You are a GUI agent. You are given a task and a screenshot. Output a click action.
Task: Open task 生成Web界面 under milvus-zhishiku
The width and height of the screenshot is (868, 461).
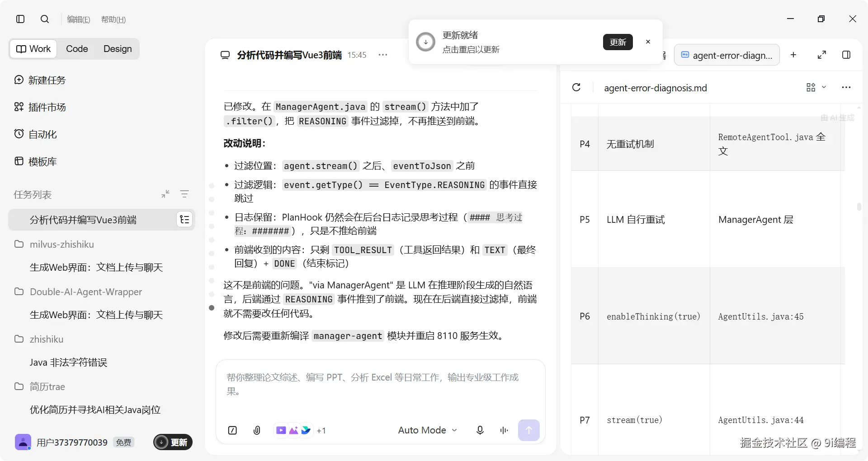[96, 267]
